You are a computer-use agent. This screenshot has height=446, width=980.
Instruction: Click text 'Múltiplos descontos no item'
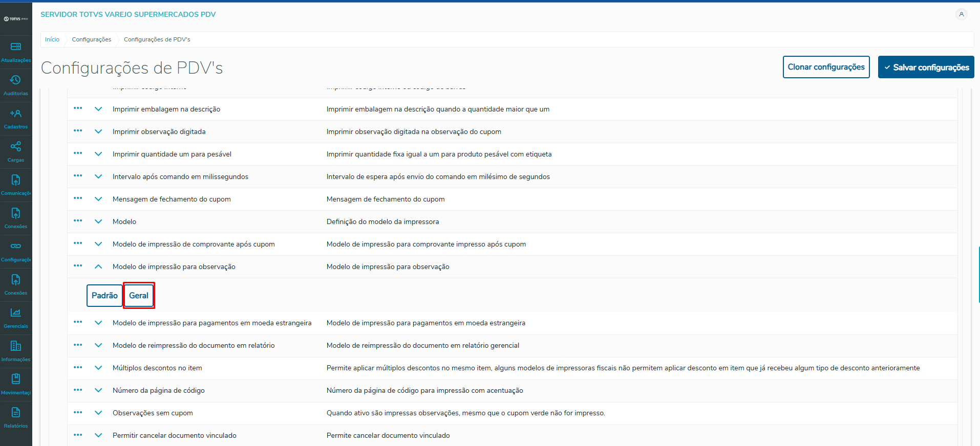coord(157,368)
